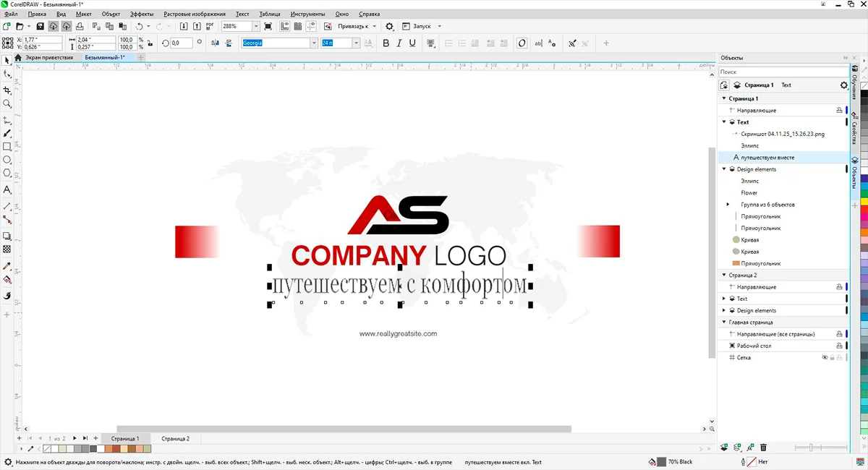Image resolution: width=868 pixels, height=470 pixels.
Task: Pick the yellow swatch in color palette
Action: click(x=864, y=201)
